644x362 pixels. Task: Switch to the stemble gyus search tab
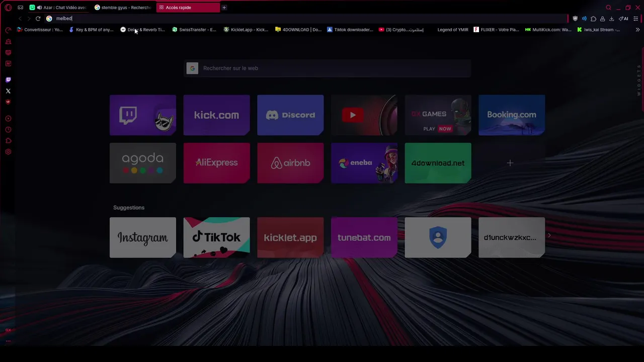point(123,8)
